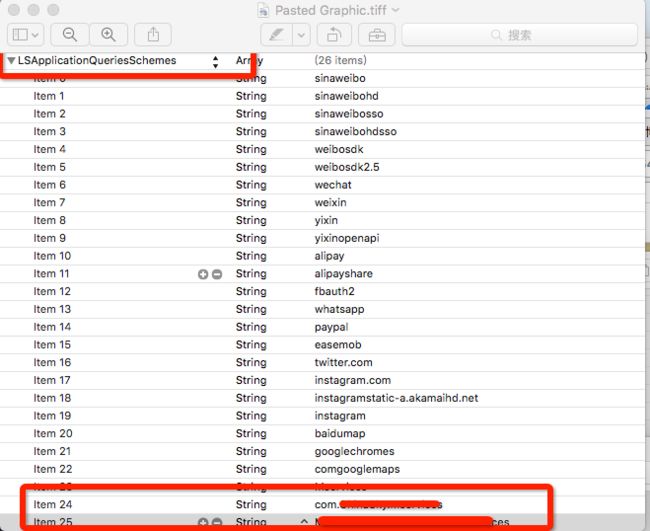Add a row using plus on Item 11
650x531 pixels.
coord(203,274)
